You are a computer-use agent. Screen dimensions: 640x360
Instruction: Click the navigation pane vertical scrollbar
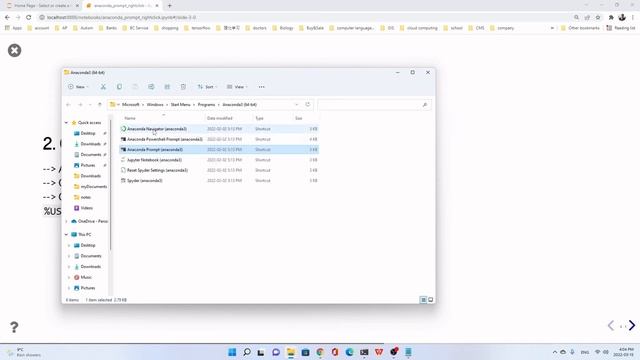(x=111, y=184)
